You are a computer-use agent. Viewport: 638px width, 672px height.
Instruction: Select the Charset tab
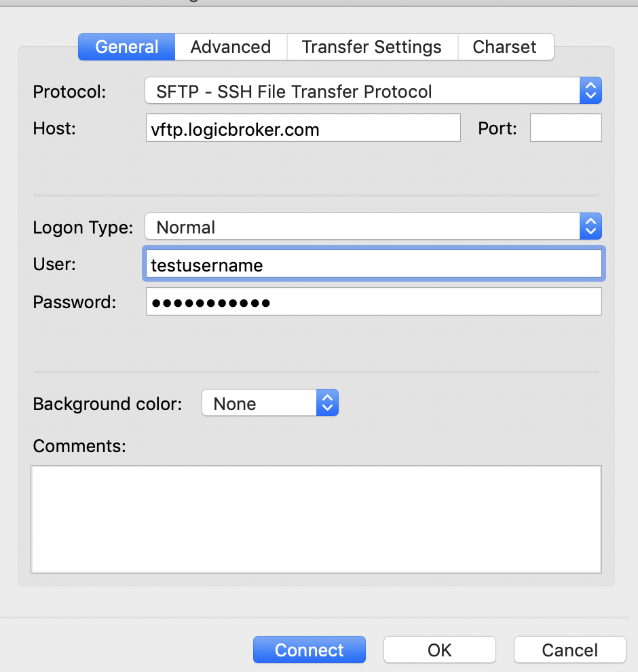504,47
